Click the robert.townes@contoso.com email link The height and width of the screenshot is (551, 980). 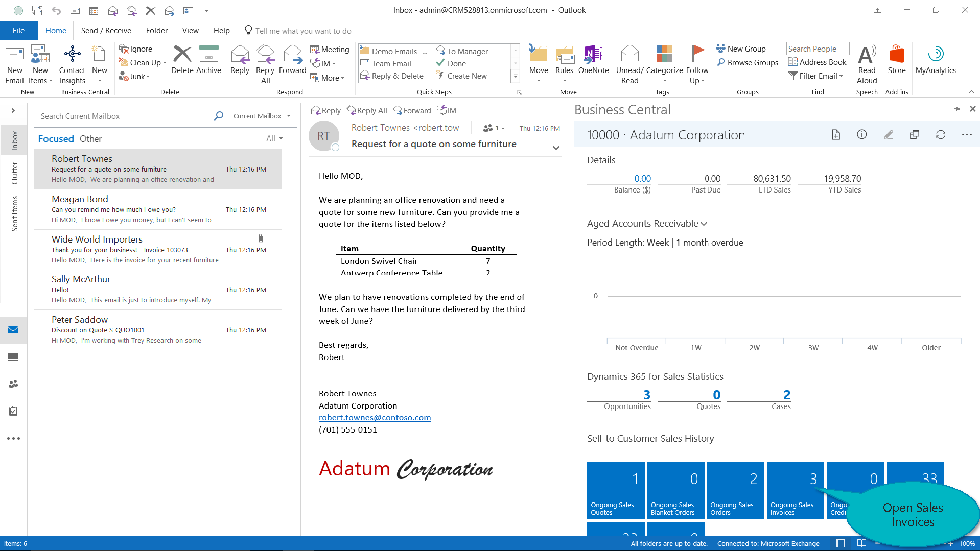tap(375, 418)
